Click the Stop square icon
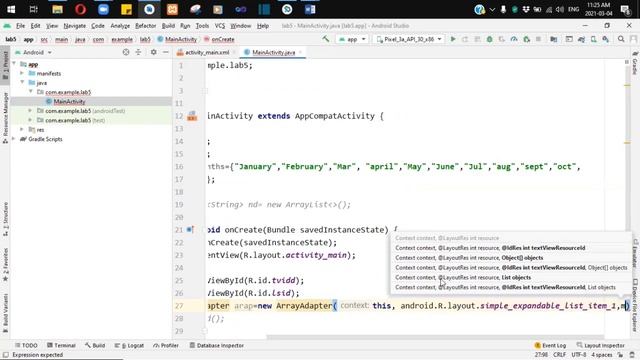Screen dimensions: 640x360 click(538, 39)
